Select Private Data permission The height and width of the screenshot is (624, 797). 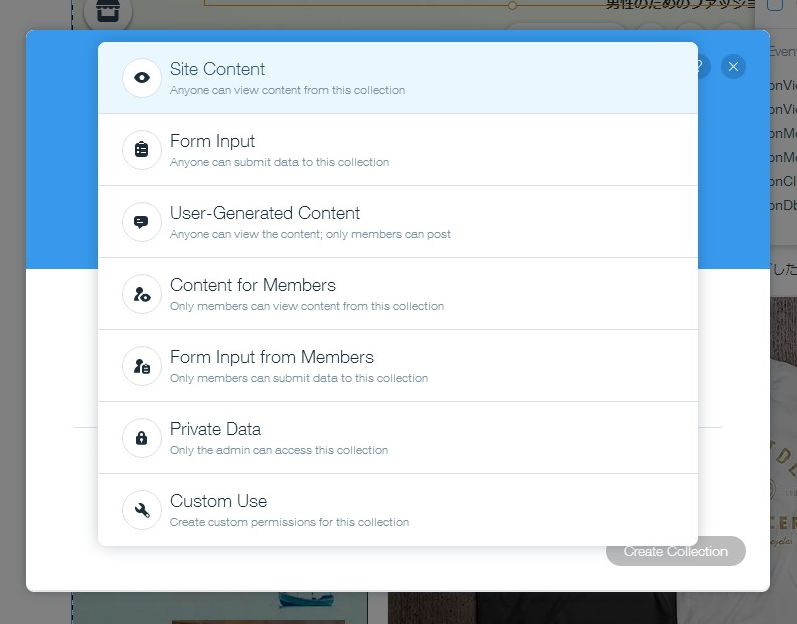coord(398,438)
